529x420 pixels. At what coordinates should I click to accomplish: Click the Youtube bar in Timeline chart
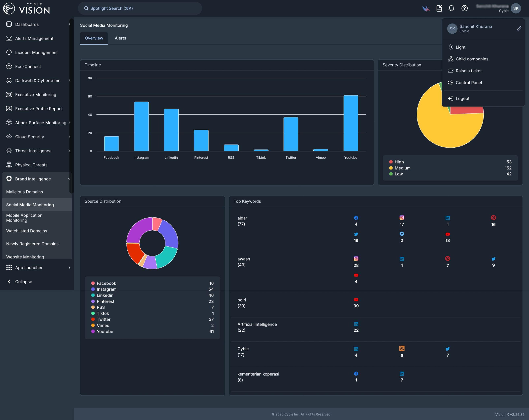(x=351, y=123)
